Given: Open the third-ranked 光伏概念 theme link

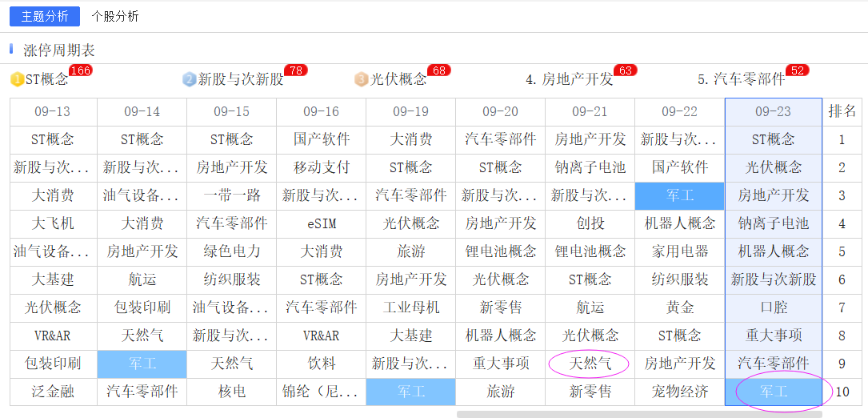Looking at the screenshot, I should coord(398,80).
